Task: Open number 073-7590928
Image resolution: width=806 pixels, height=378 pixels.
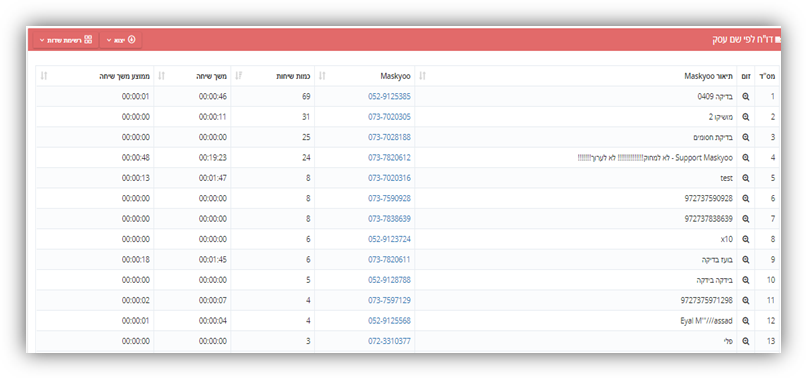Action: (x=389, y=199)
